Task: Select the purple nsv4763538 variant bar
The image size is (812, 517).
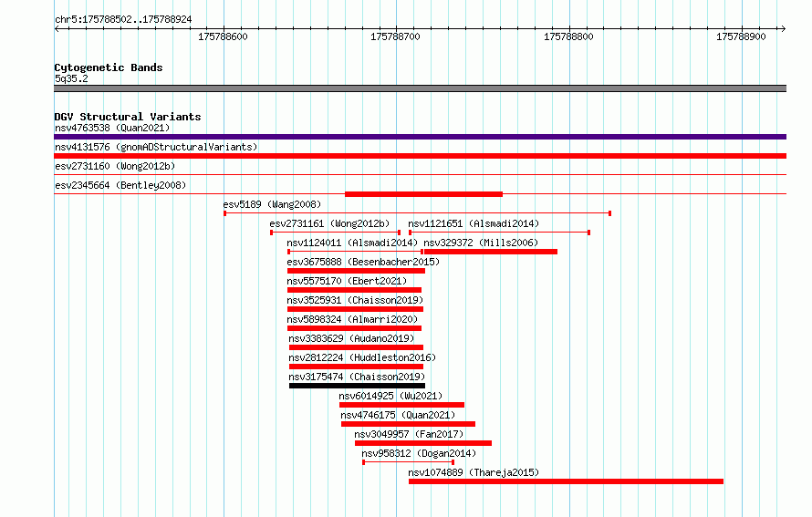Action: click(420, 137)
